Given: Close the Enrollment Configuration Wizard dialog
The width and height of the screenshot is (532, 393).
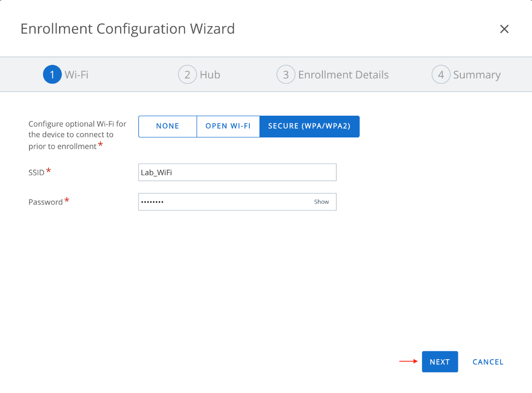Looking at the screenshot, I should [x=504, y=29].
